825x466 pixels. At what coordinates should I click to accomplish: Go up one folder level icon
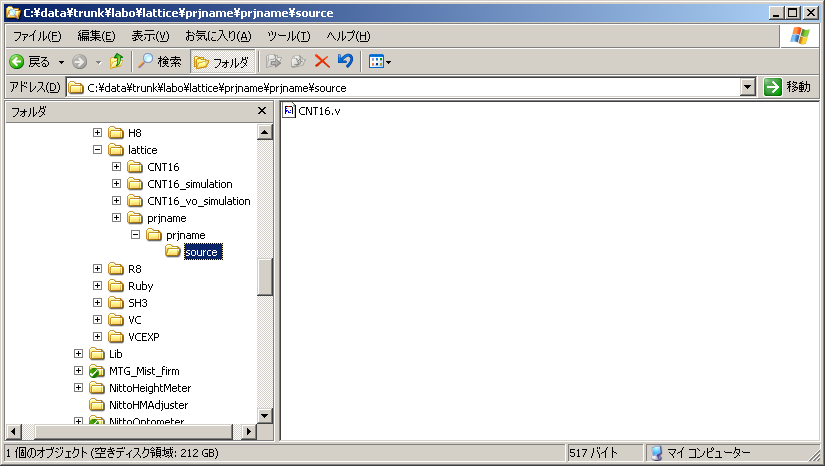[x=117, y=62]
